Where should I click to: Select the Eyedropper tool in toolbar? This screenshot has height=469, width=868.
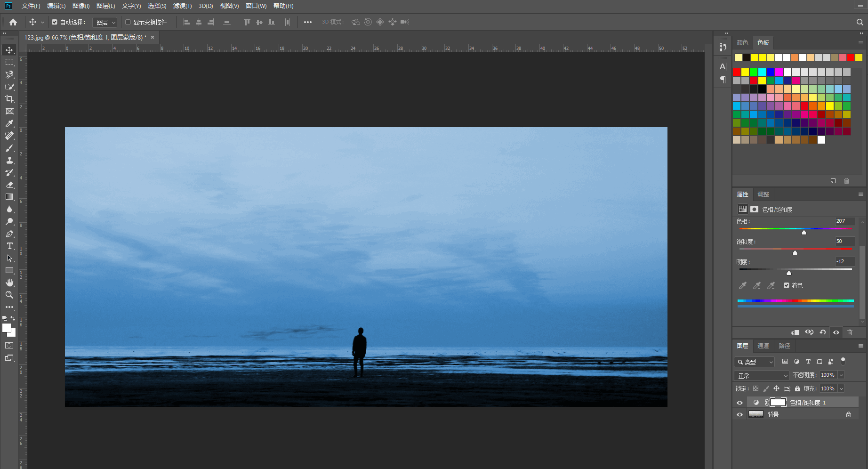click(x=9, y=123)
